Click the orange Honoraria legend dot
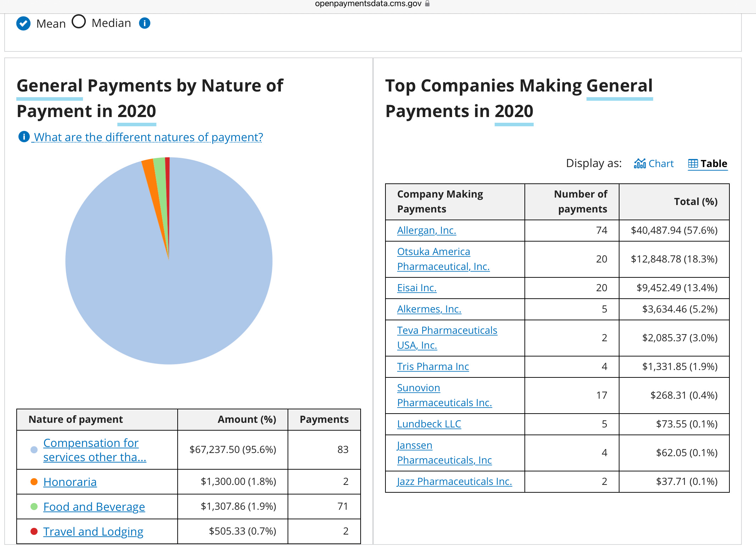Screen dimensions: 756x553 [34, 482]
